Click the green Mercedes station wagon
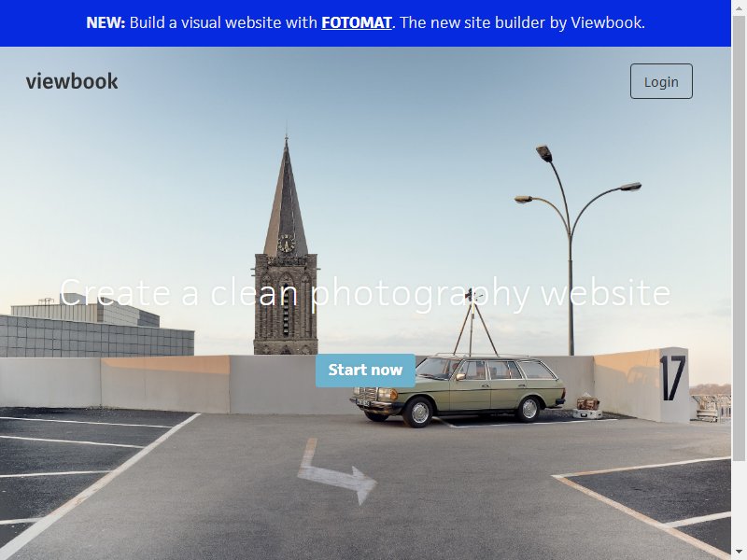The height and width of the screenshot is (560, 747). (x=458, y=390)
